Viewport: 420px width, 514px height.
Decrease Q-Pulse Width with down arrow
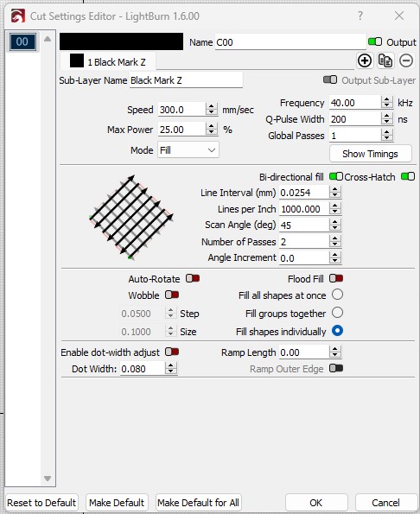tap(387, 122)
